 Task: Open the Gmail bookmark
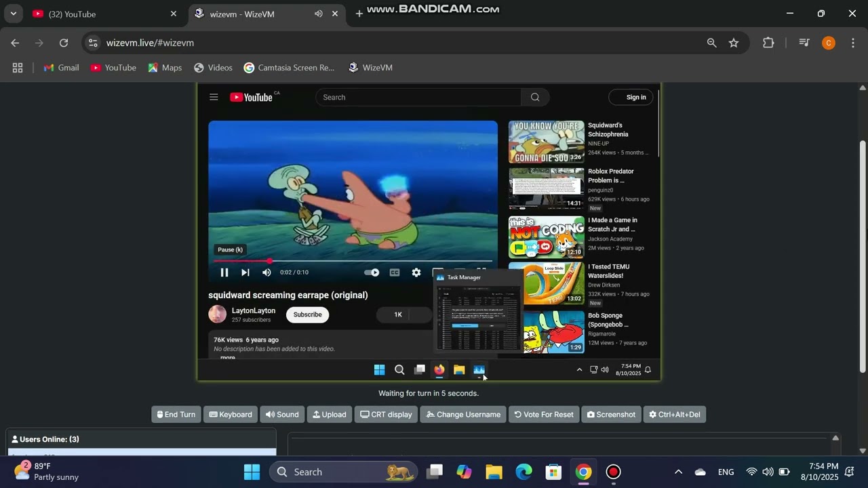62,68
